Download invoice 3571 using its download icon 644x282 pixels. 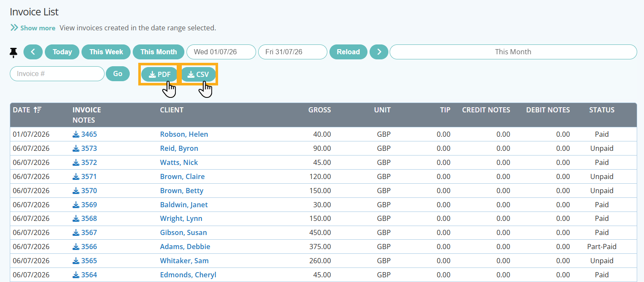pyautogui.click(x=76, y=176)
